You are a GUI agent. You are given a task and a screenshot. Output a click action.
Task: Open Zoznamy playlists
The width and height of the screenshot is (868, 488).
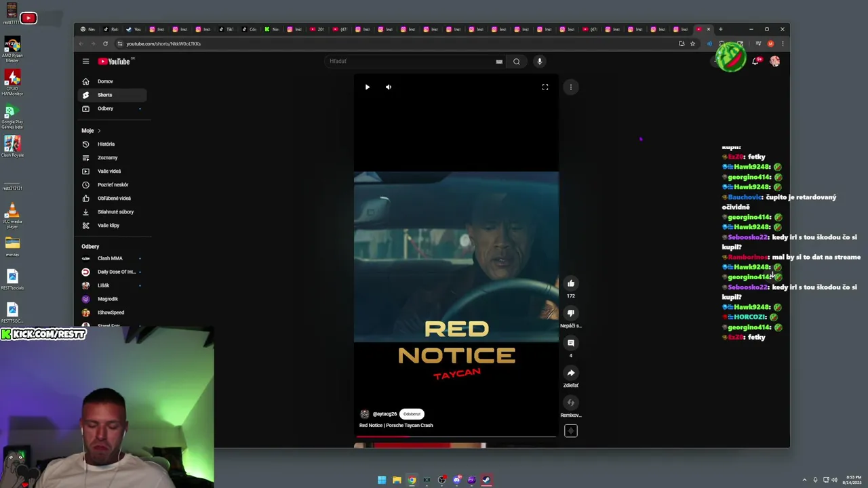tap(112, 157)
